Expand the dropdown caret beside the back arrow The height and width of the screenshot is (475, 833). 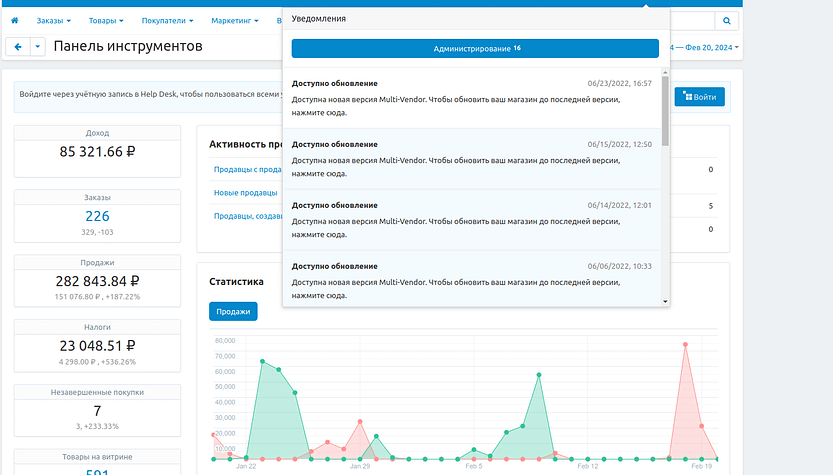click(38, 47)
